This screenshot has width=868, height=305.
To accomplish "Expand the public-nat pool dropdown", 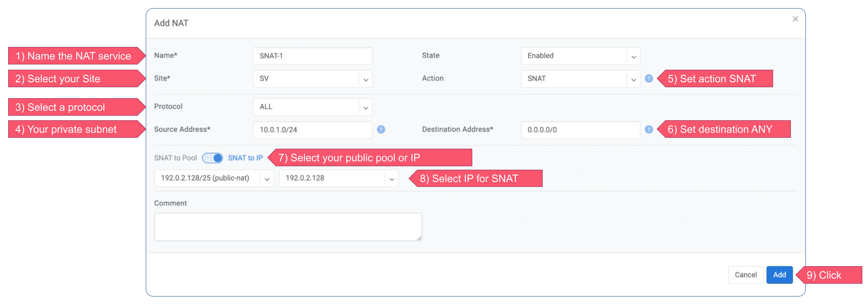I will coord(214,178).
